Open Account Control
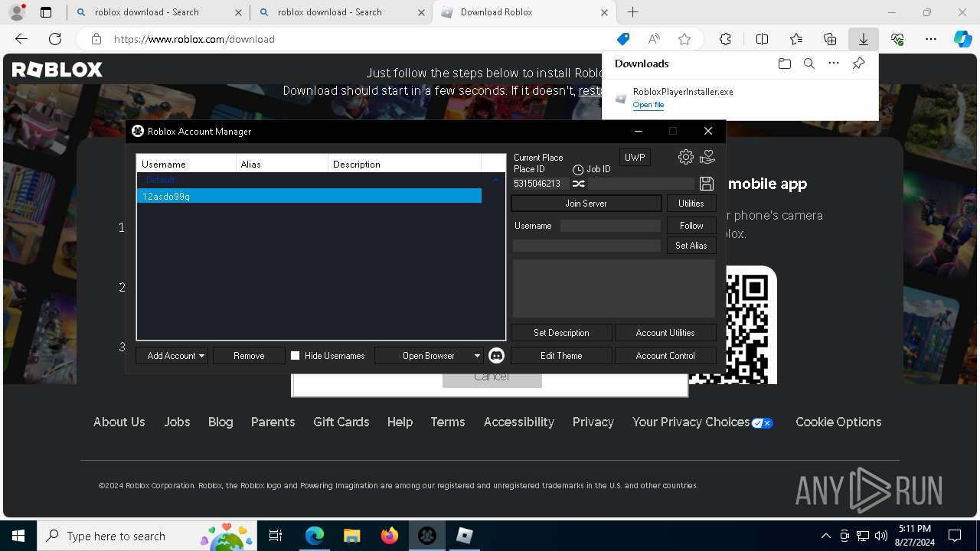980x551 pixels. [665, 356]
